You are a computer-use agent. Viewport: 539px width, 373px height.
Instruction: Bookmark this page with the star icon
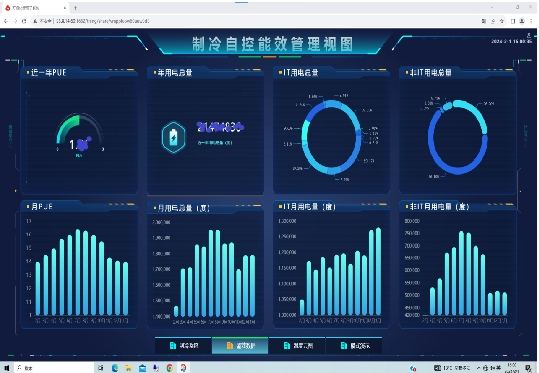(502, 21)
